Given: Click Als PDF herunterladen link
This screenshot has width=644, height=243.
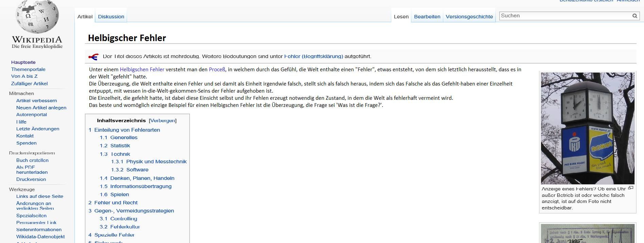Looking at the screenshot, I should [32, 170].
